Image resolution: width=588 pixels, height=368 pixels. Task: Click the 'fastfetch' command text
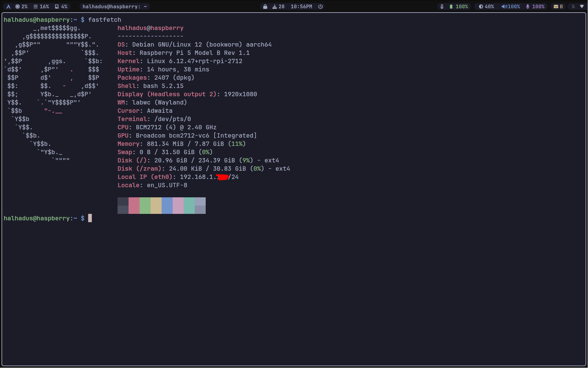click(x=105, y=20)
